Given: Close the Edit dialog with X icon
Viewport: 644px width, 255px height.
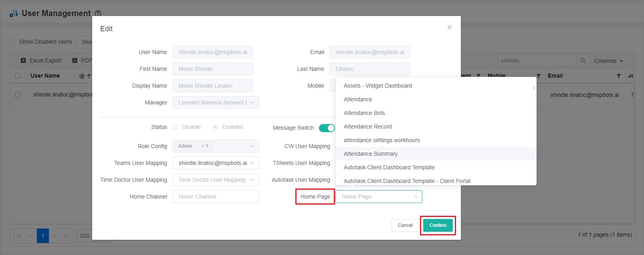Looking at the screenshot, I should click(x=449, y=27).
